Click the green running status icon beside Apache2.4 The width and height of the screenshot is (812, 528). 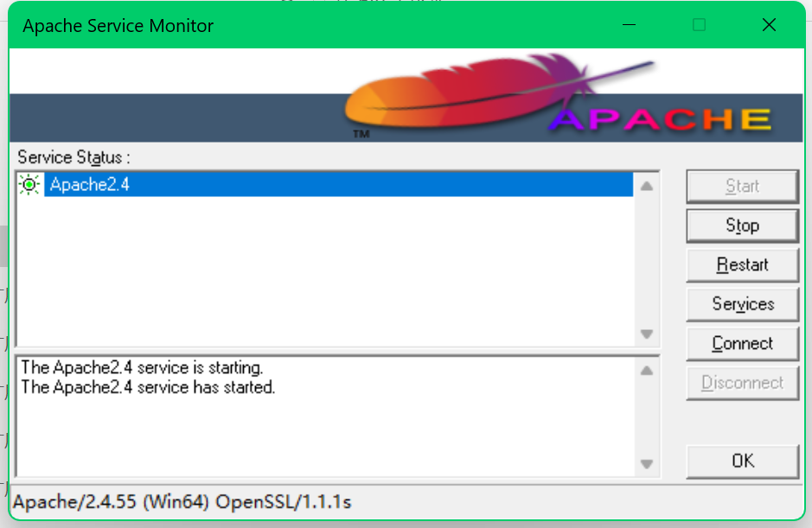[29, 184]
